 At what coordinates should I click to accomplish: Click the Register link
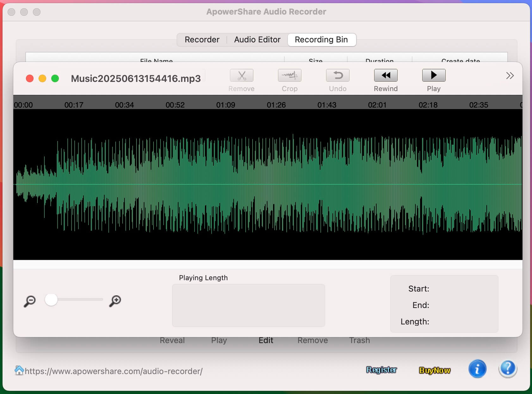pyautogui.click(x=381, y=370)
